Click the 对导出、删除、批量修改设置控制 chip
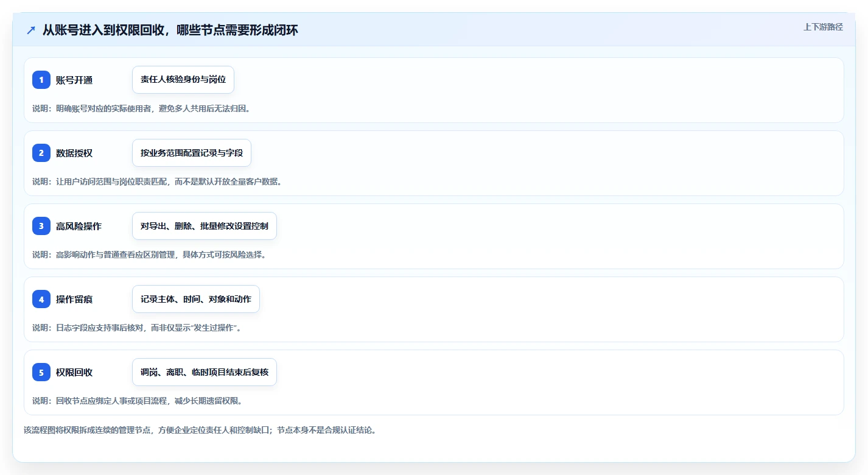 pos(205,226)
